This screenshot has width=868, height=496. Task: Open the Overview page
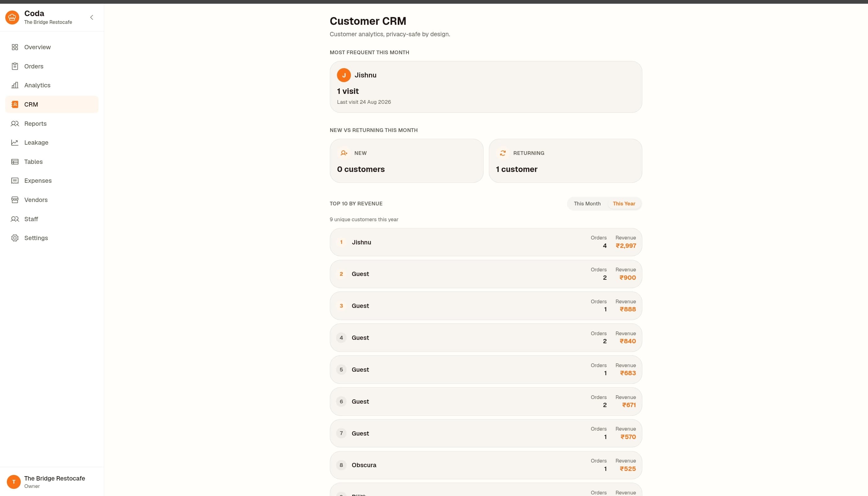tap(52, 47)
